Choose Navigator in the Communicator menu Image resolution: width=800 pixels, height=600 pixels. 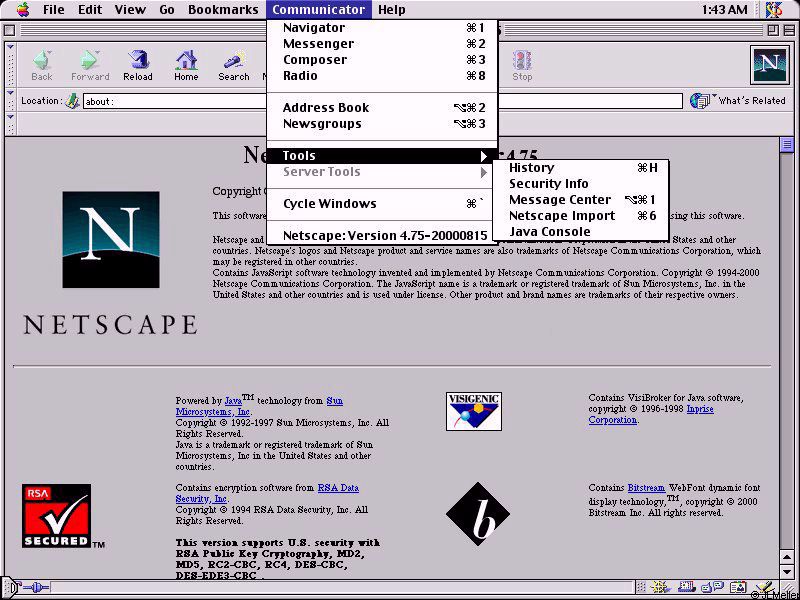(382, 28)
